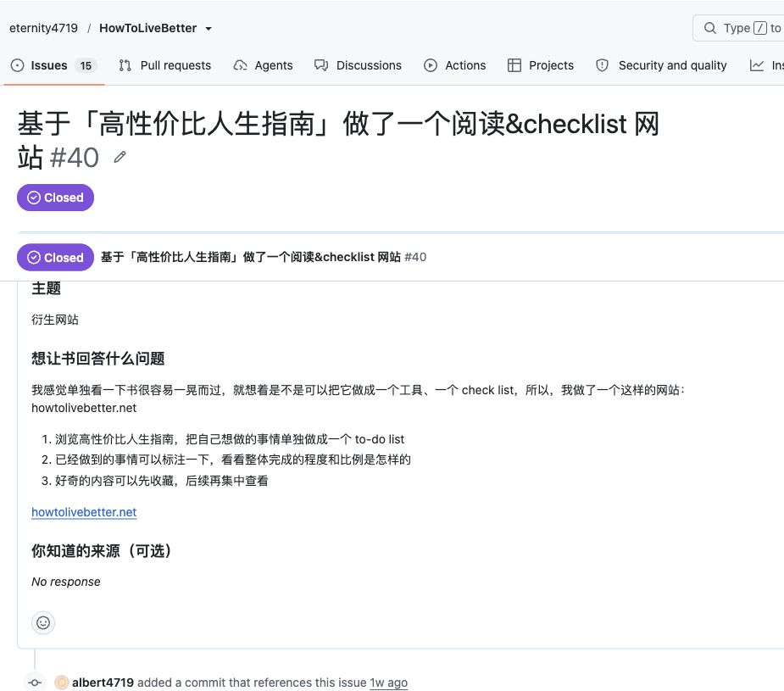Click list item 1 about to-do list

tap(230, 439)
